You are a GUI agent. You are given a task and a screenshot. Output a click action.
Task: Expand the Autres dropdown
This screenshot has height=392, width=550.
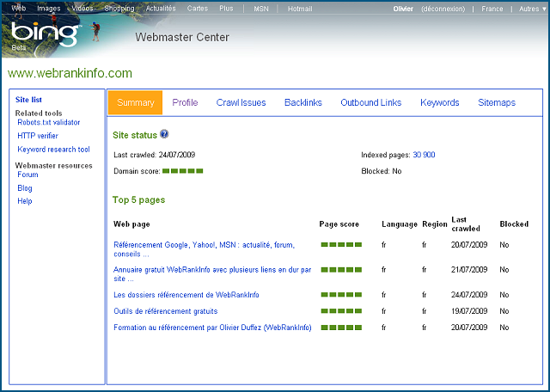click(533, 9)
